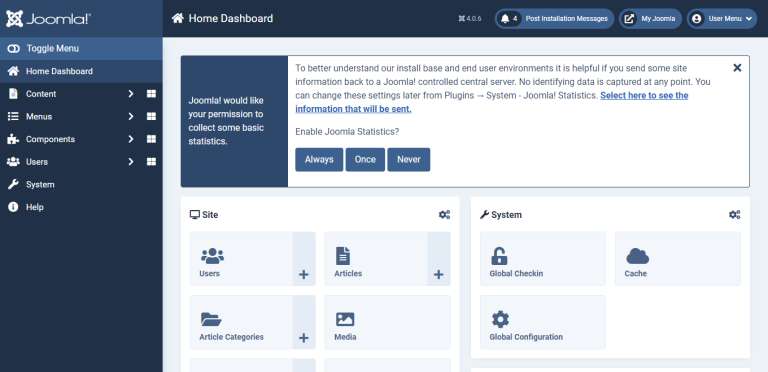Open Home Dashboard in the sidebar

coord(81,71)
